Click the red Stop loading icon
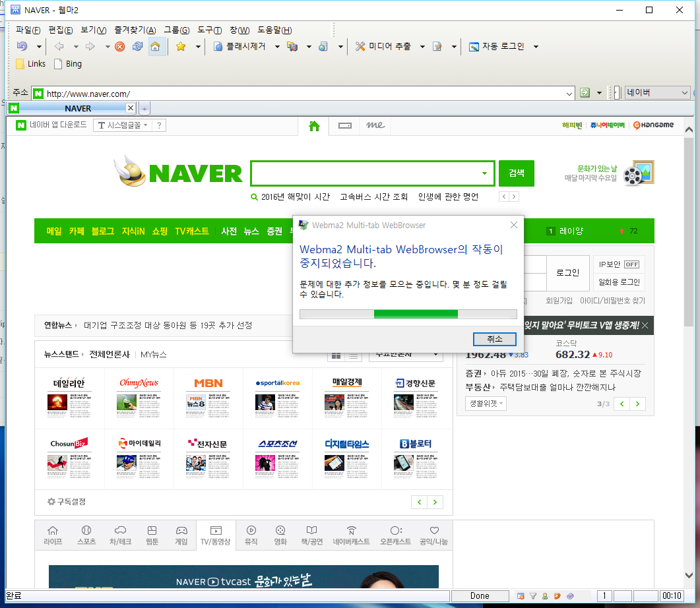This screenshot has height=608, width=700. [x=120, y=46]
